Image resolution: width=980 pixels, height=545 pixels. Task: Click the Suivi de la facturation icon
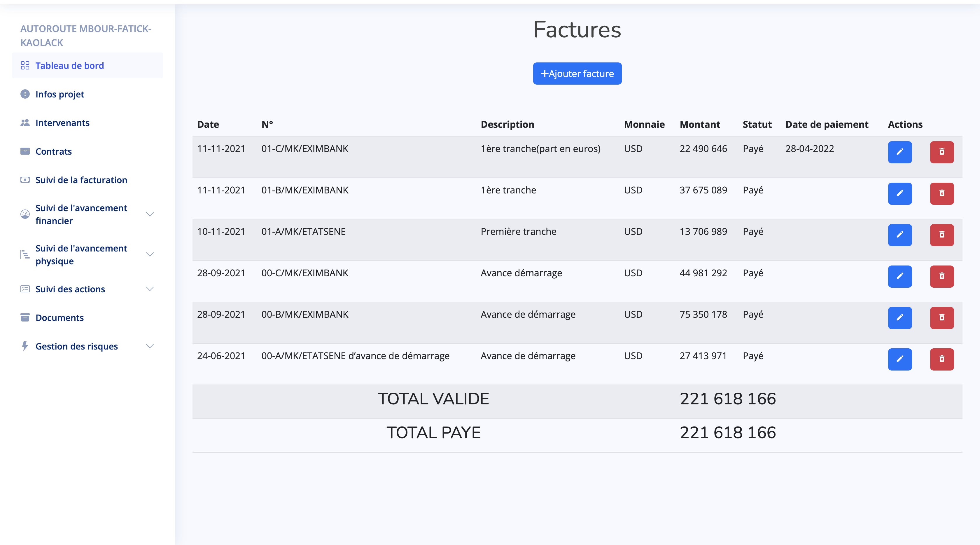[x=25, y=180]
